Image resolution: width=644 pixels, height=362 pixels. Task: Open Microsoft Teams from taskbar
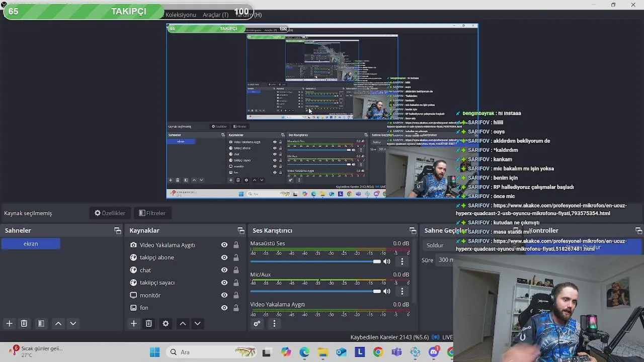coord(396,352)
